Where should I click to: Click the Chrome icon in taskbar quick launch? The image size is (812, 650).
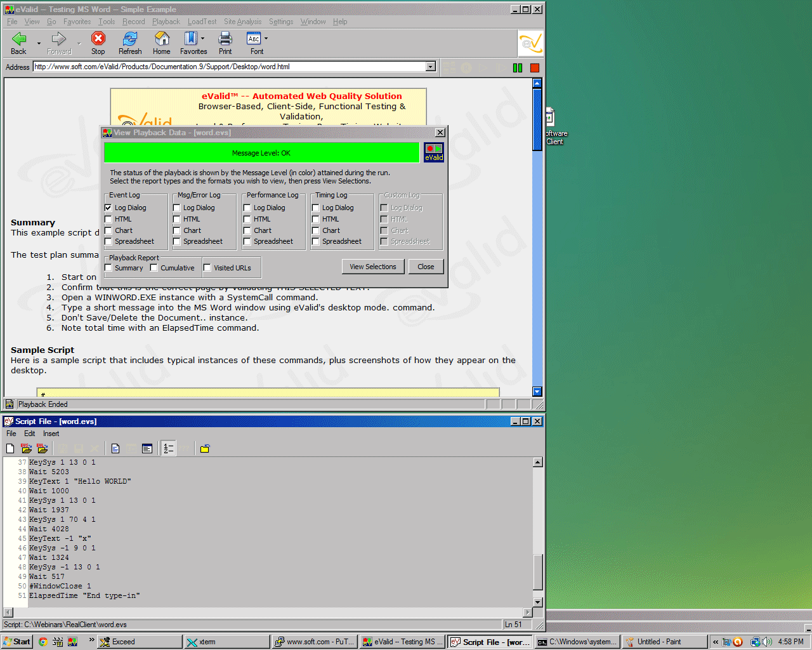(43, 642)
